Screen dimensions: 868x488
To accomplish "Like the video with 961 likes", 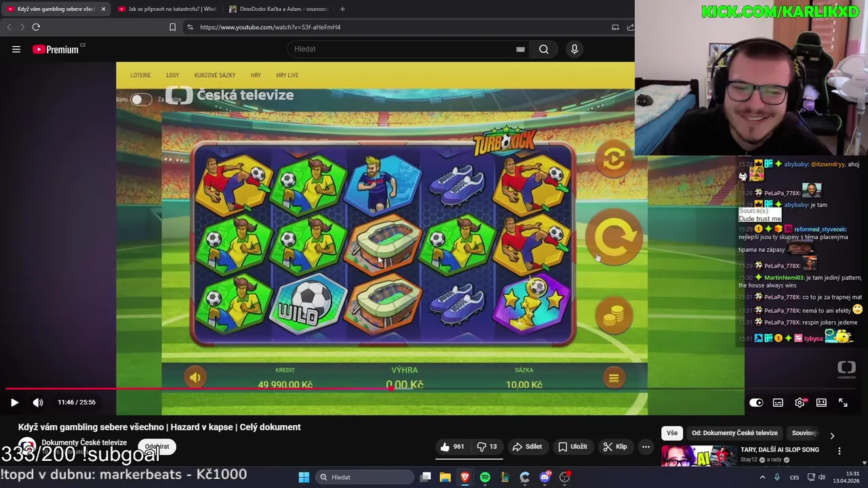I will [x=452, y=447].
